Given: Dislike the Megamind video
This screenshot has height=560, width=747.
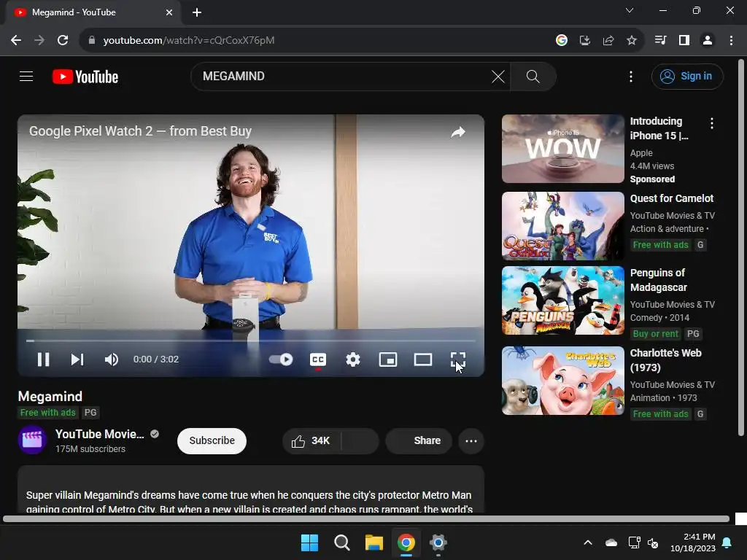Looking at the screenshot, I should (x=360, y=441).
